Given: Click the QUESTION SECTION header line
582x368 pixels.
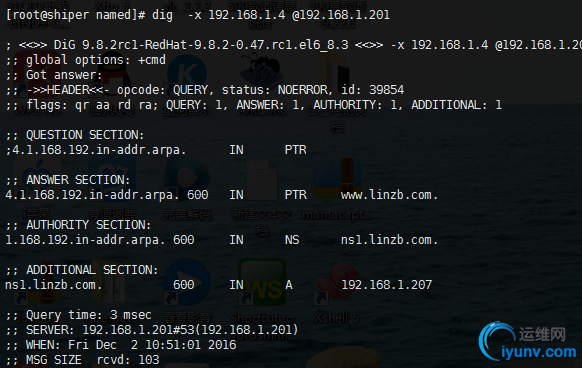Looking at the screenshot, I should click(x=75, y=135).
